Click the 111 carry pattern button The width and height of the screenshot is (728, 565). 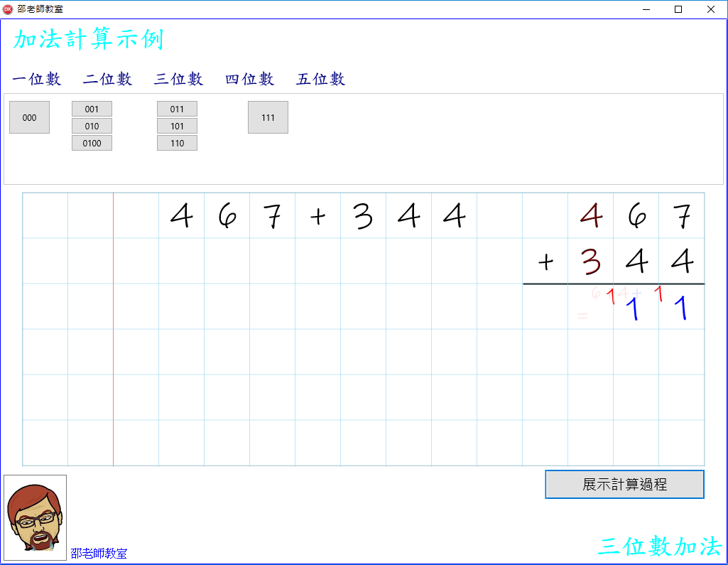tap(268, 117)
